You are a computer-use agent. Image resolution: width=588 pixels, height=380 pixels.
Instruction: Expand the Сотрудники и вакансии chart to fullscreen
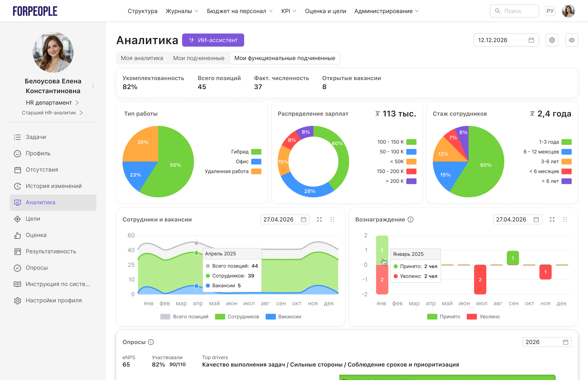(x=319, y=219)
